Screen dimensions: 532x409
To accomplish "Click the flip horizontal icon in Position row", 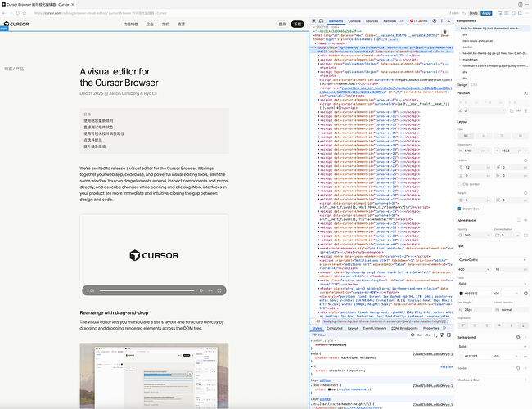I will [x=518, y=110].
